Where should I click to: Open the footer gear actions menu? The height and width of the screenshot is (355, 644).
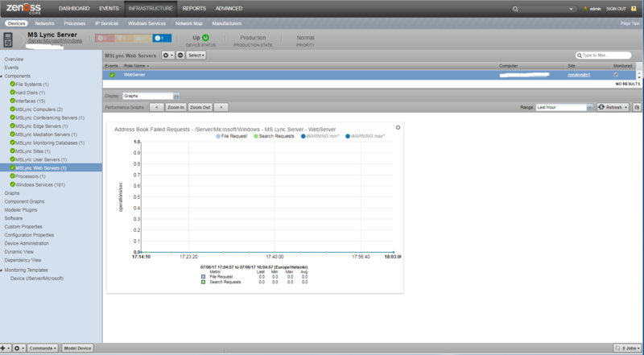(19, 348)
